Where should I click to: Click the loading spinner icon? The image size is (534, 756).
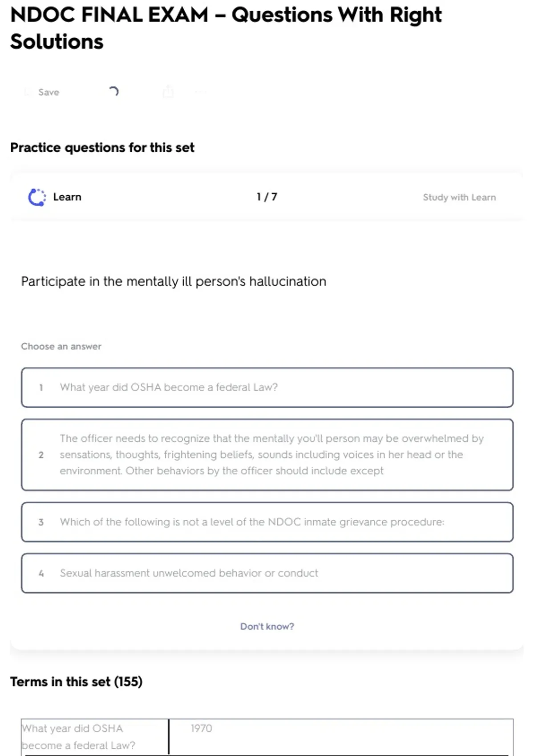tap(113, 92)
